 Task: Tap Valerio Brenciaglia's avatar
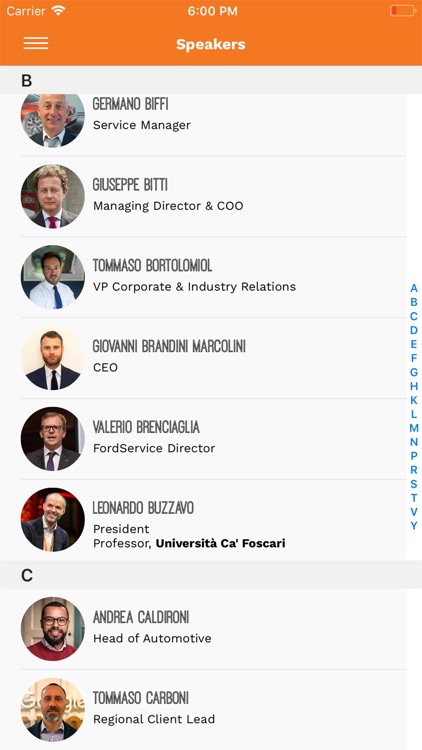pyautogui.click(x=53, y=439)
